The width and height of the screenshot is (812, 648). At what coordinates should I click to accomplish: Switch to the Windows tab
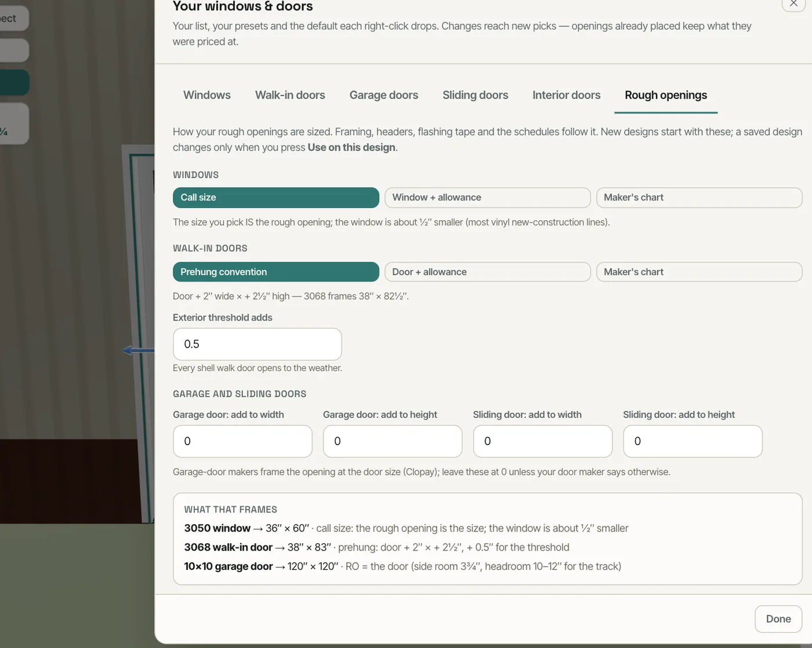pos(206,95)
